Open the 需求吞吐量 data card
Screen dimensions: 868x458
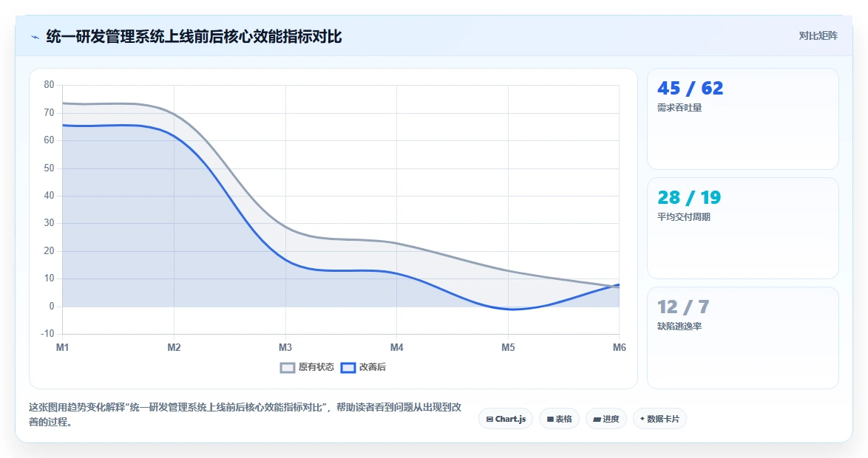pos(743,119)
